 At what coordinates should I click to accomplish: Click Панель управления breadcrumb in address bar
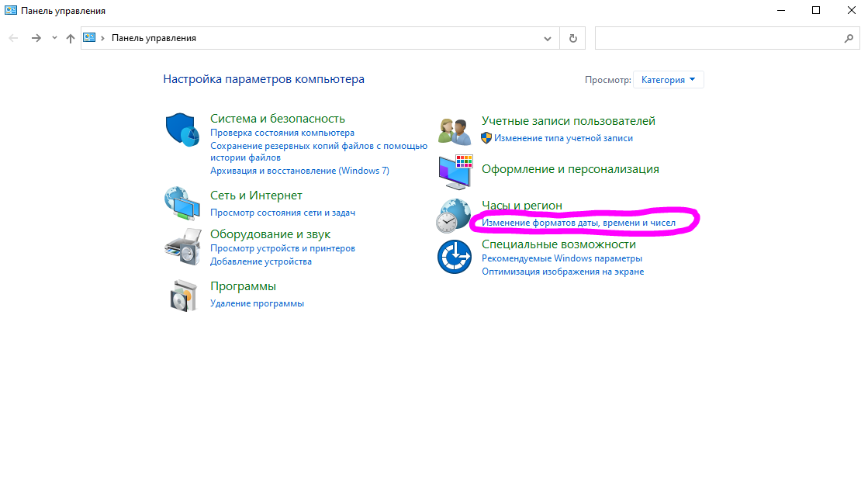154,38
